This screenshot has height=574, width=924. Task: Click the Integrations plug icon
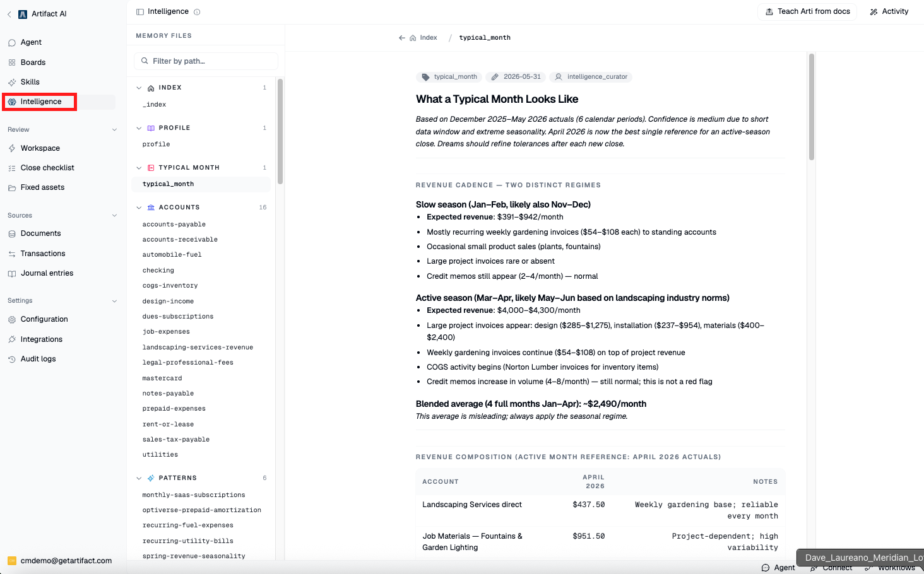pos(12,339)
